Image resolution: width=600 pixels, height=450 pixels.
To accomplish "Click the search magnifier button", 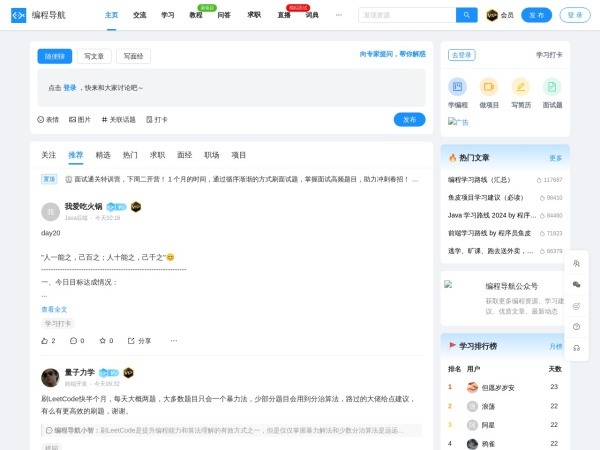I will (466, 15).
